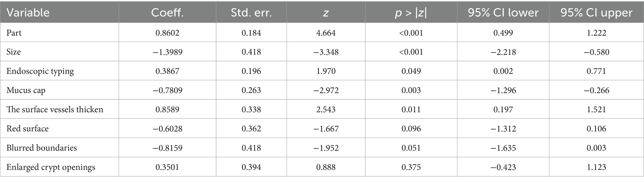This screenshot has height=182, width=644.
Task: Click the Enlarged crypt openings label
Action: [51, 167]
